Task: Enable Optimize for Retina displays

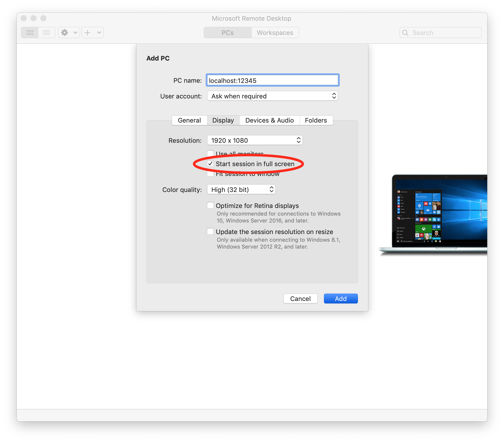Action: tap(210, 205)
